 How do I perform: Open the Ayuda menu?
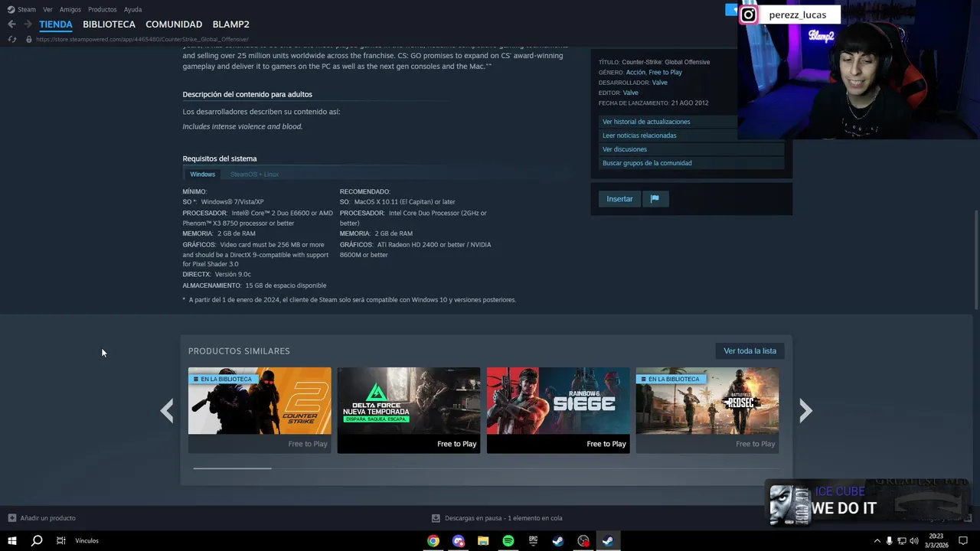pyautogui.click(x=132, y=10)
